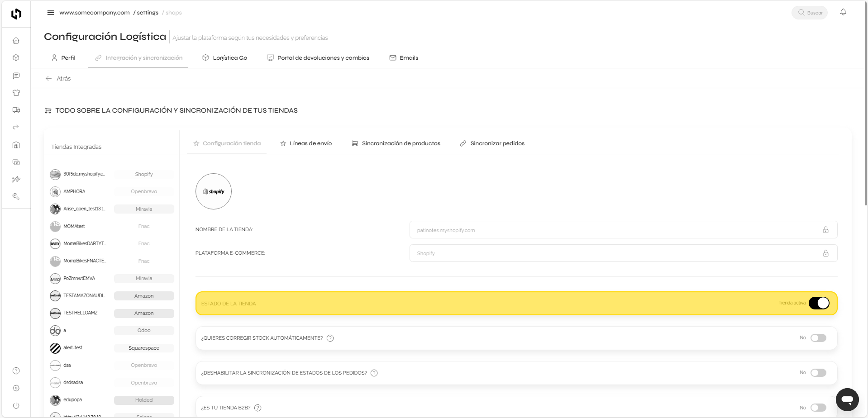Open the chat messages icon
The width and height of the screenshot is (868, 418).
[16, 76]
